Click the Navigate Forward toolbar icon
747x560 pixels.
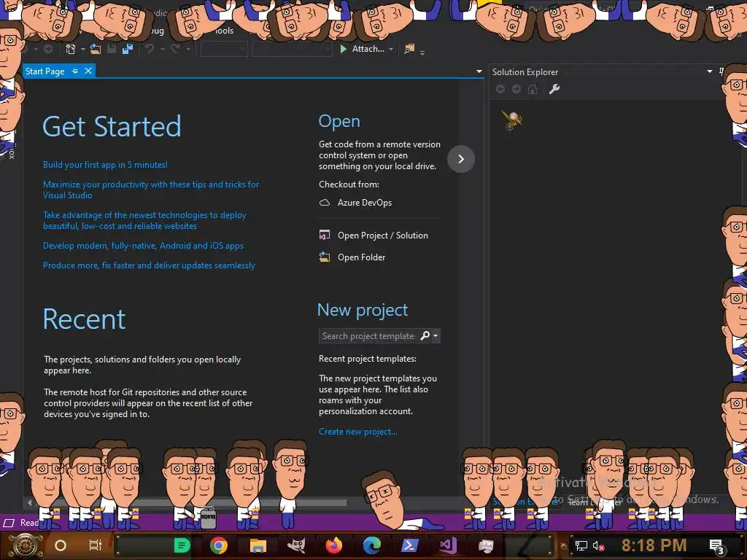coord(48,49)
